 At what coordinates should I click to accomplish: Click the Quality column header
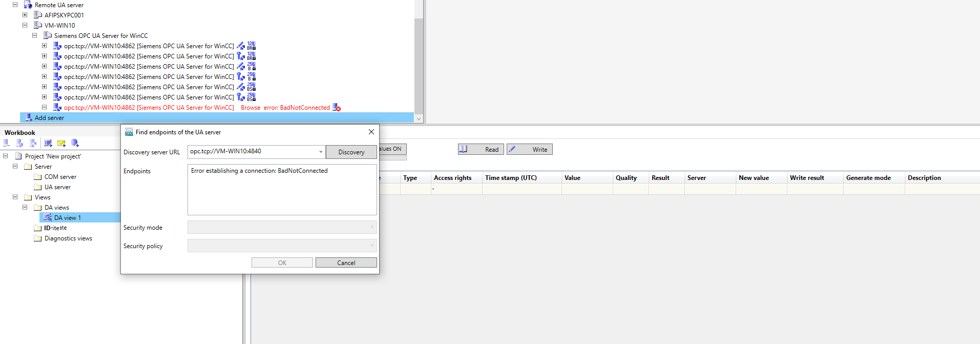click(631, 177)
